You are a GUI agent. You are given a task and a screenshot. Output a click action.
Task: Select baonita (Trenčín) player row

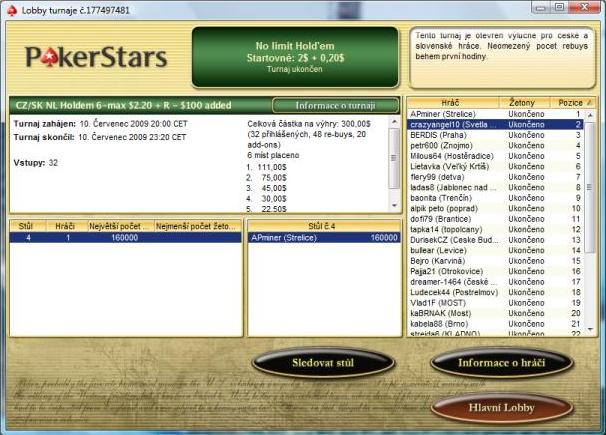pyautogui.click(x=495, y=198)
